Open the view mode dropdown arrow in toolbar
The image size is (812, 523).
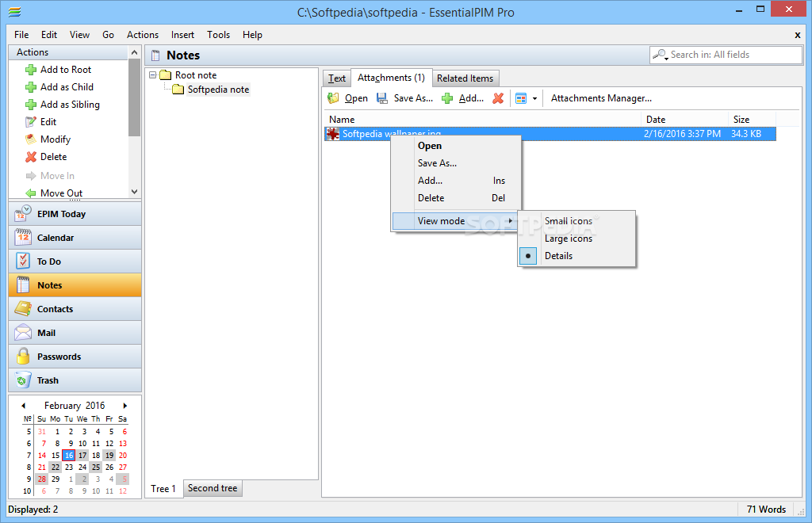point(535,98)
